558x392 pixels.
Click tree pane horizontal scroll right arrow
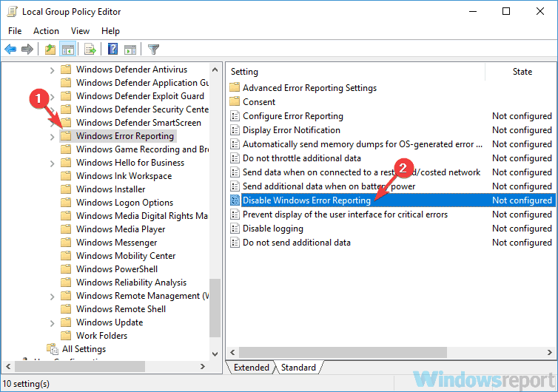click(203, 366)
